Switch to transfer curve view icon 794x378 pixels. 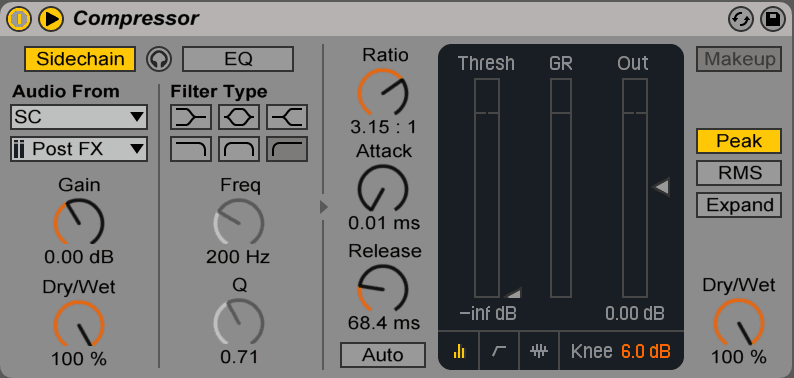click(x=499, y=351)
